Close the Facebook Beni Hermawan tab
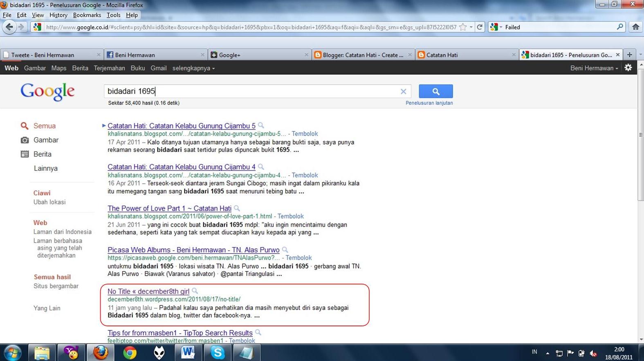The image size is (644, 361). 202,55
